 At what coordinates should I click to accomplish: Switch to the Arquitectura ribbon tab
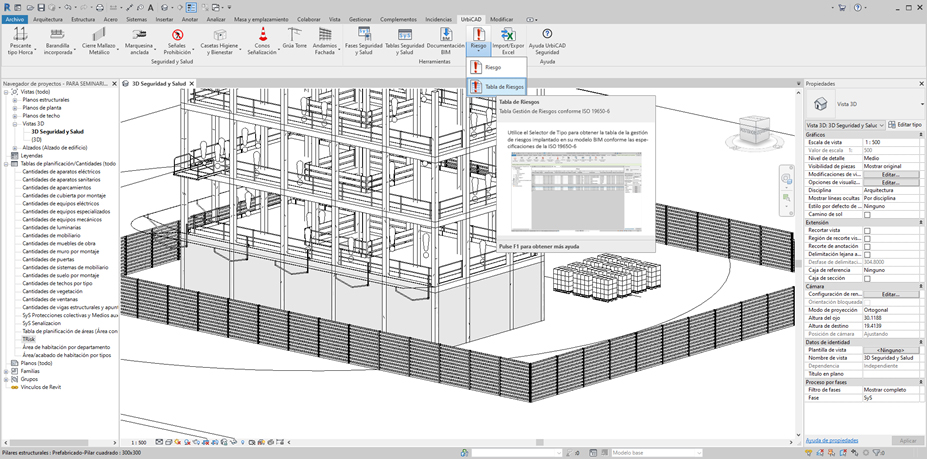(47, 19)
